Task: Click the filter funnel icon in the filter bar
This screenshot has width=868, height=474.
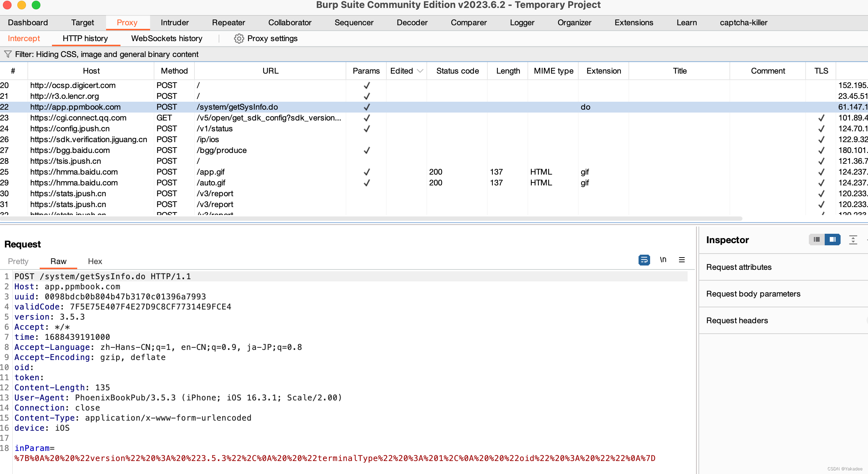Action: [x=8, y=54]
